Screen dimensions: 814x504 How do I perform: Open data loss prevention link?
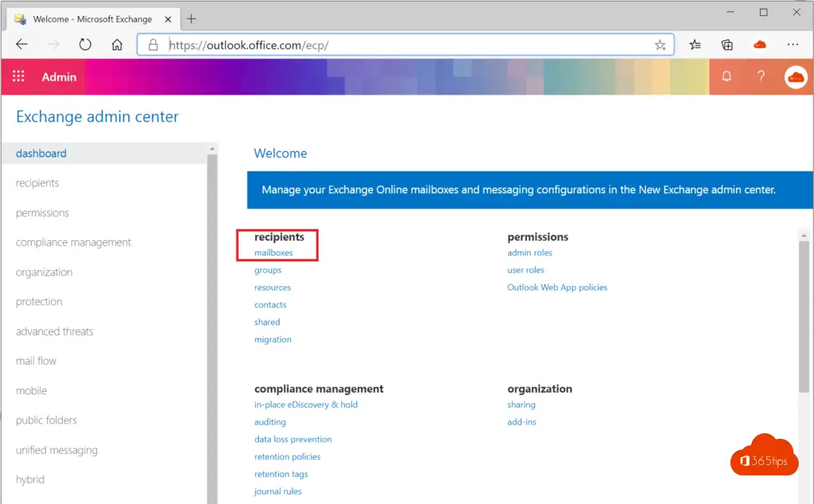coord(293,439)
